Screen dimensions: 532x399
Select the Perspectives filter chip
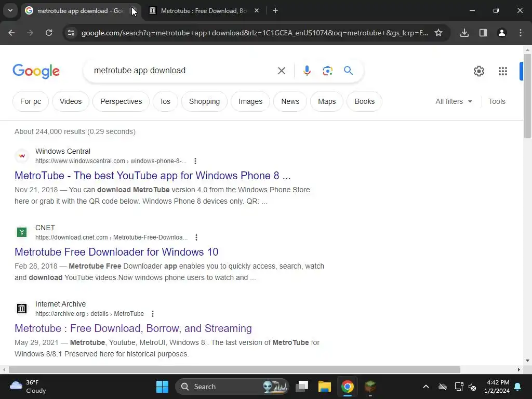click(x=121, y=101)
